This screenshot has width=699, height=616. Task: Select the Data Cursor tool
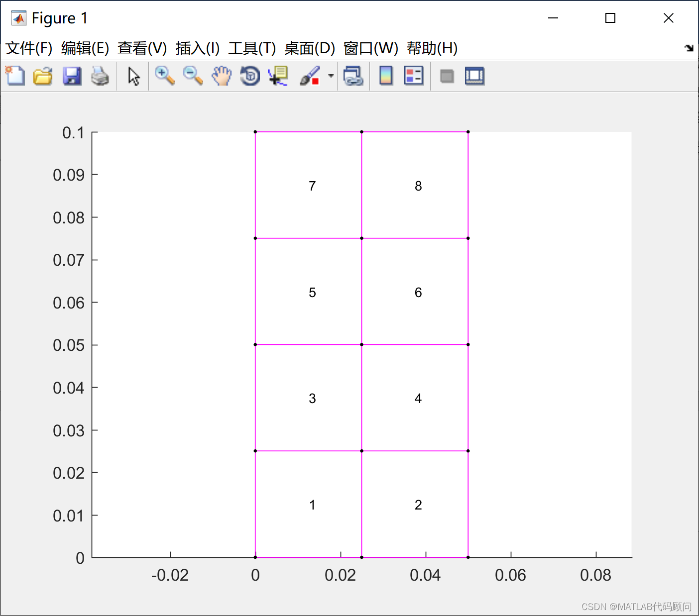click(278, 76)
